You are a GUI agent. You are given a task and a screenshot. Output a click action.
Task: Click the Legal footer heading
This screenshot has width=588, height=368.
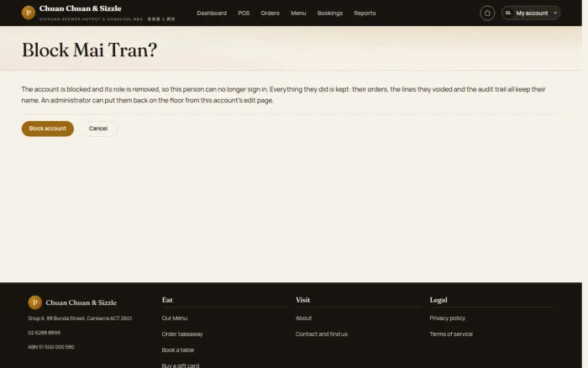click(x=438, y=300)
